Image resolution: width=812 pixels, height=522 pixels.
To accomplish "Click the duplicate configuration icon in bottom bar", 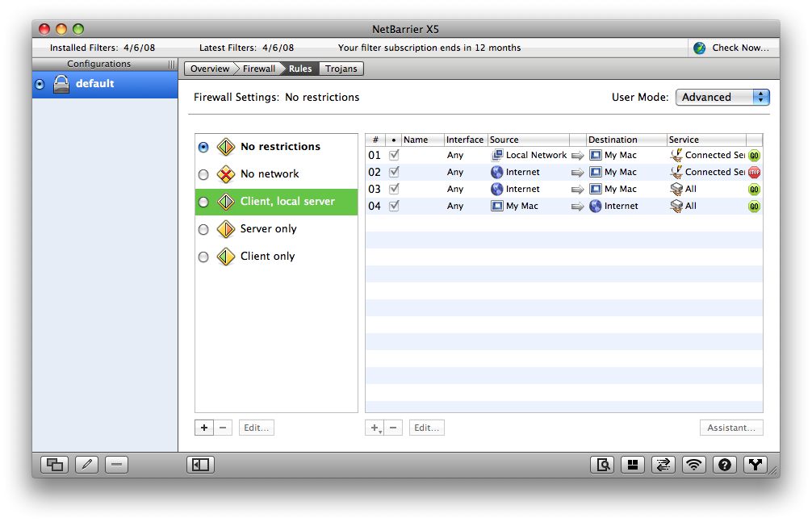I will coord(54,465).
